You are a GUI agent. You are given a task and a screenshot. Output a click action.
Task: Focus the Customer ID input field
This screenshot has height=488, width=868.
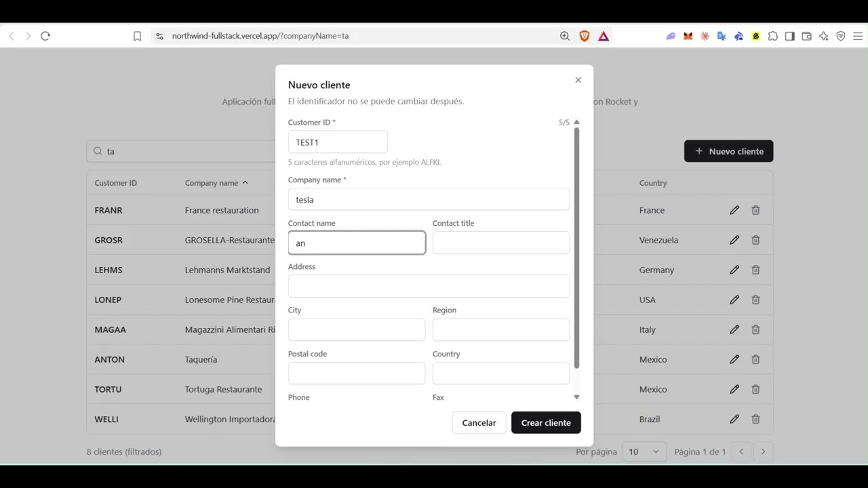click(x=338, y=142)
